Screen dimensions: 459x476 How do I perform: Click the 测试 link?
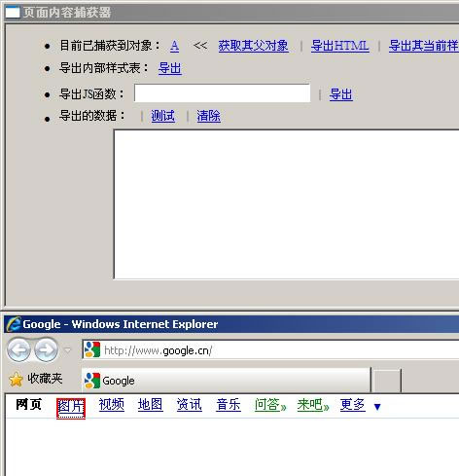(x=162, y=116)
